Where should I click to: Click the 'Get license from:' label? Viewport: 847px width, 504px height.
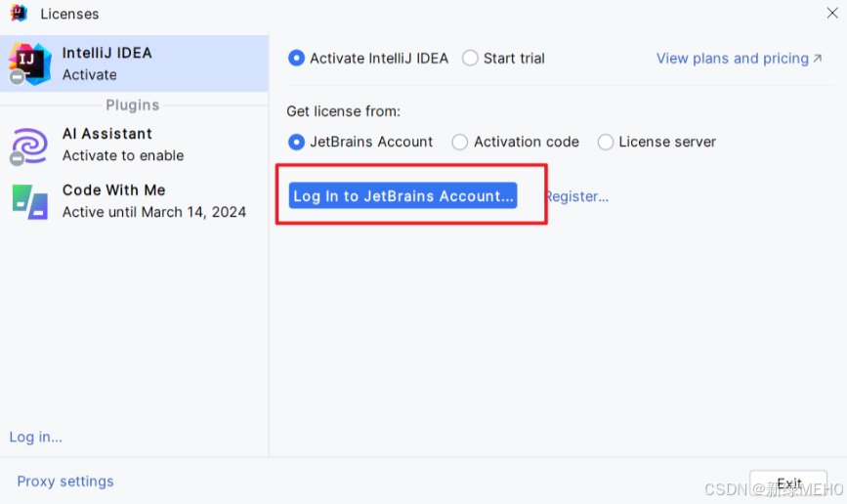coord(343,111)
